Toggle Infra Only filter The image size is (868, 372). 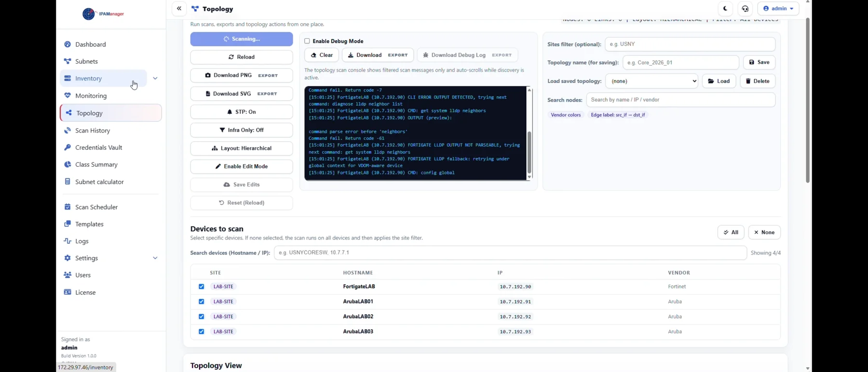click(x=242, y=130)
